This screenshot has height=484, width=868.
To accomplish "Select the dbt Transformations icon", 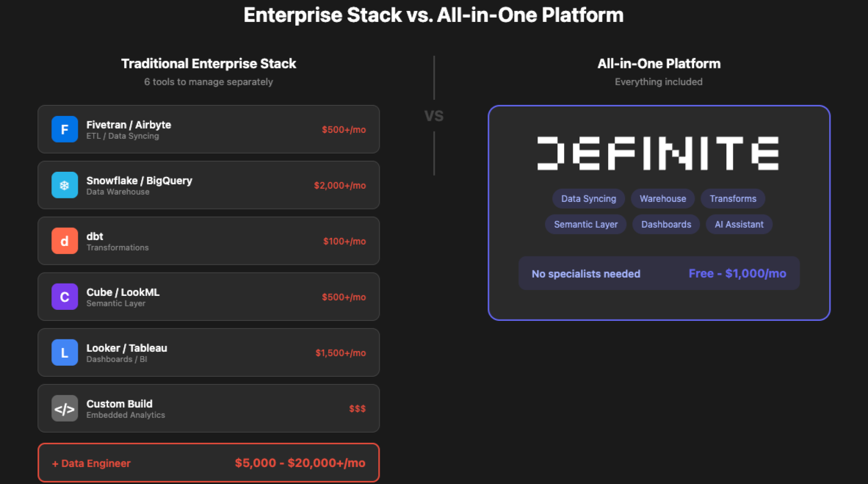I will coord(65,241).
